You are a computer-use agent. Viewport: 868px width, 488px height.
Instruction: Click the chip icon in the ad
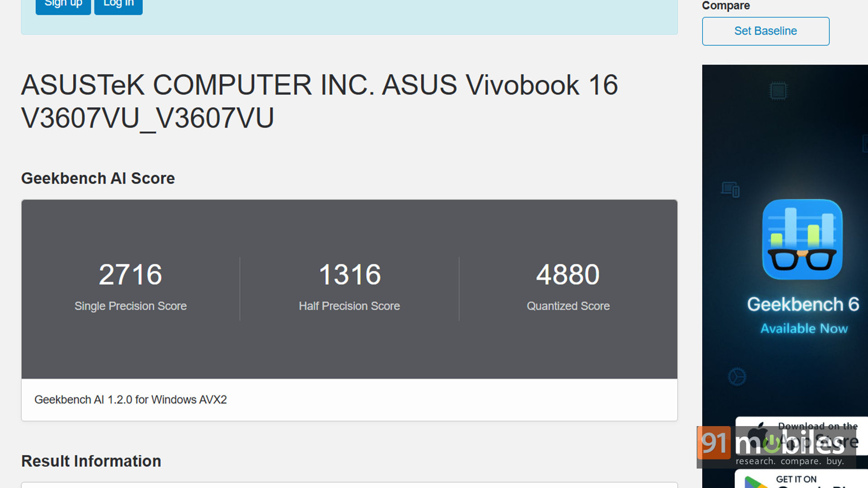point(778,91)
